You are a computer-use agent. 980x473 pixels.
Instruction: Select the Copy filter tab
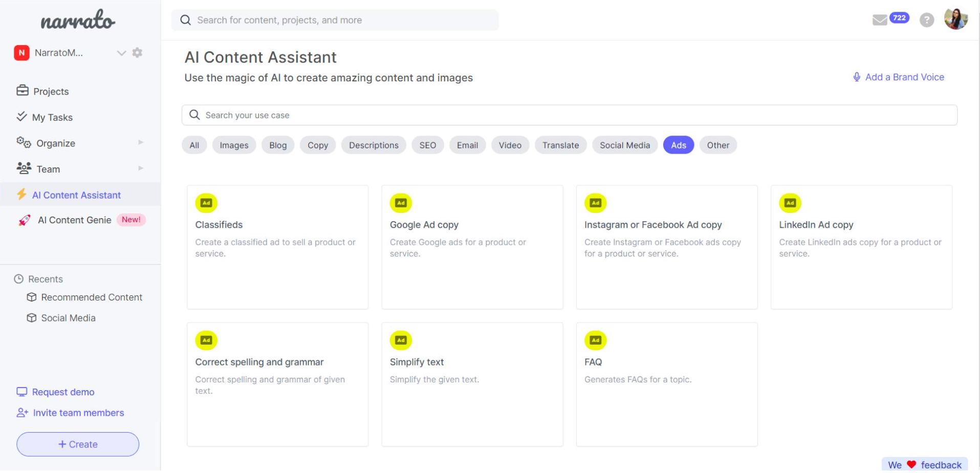(x=318, y=145)
